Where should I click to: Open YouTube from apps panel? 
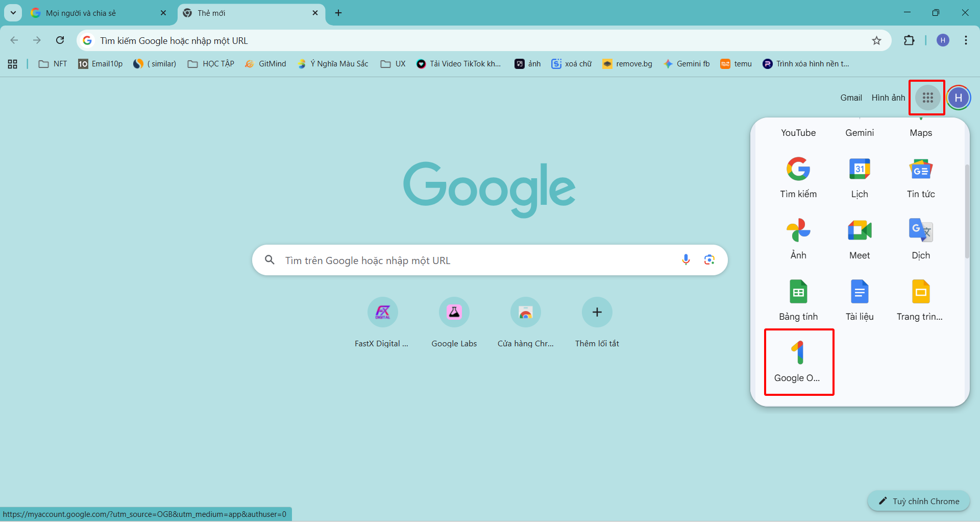[798, 133]
